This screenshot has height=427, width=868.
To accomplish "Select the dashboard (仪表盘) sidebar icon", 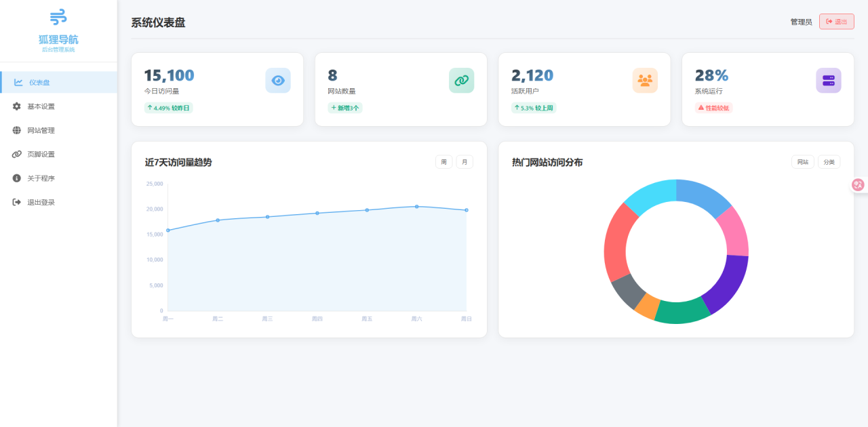I will click(x=16, y=82).
